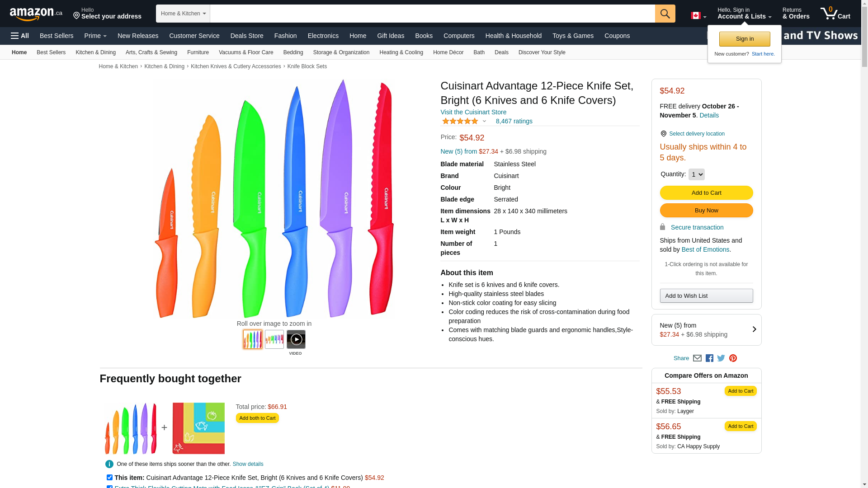Select the second knife set thumbnail

click(x=274, y=339)
